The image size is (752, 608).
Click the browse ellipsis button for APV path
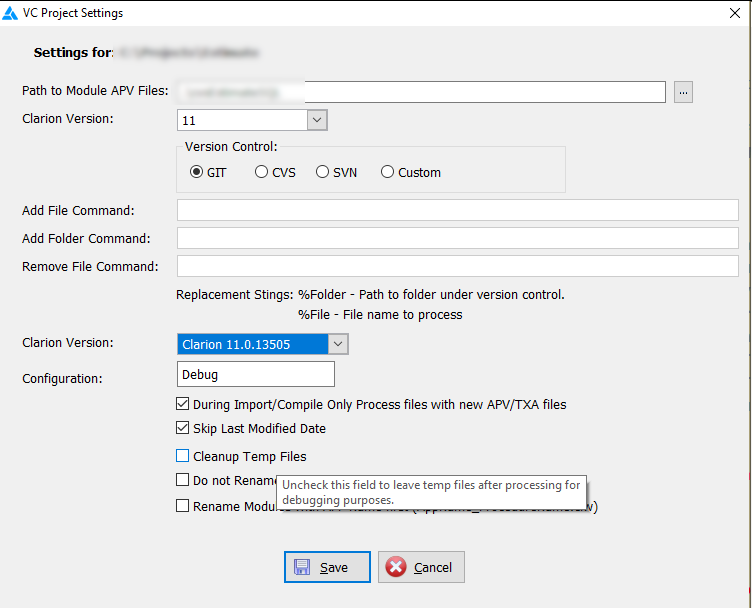(x=683, y=92)
